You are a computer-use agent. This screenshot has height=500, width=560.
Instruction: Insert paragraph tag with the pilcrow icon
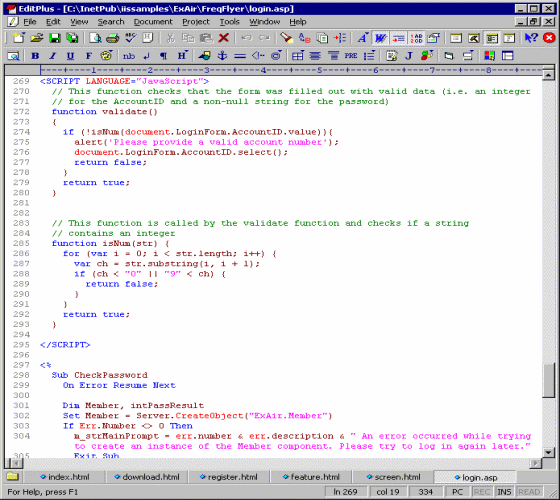[x=164, y=56]
